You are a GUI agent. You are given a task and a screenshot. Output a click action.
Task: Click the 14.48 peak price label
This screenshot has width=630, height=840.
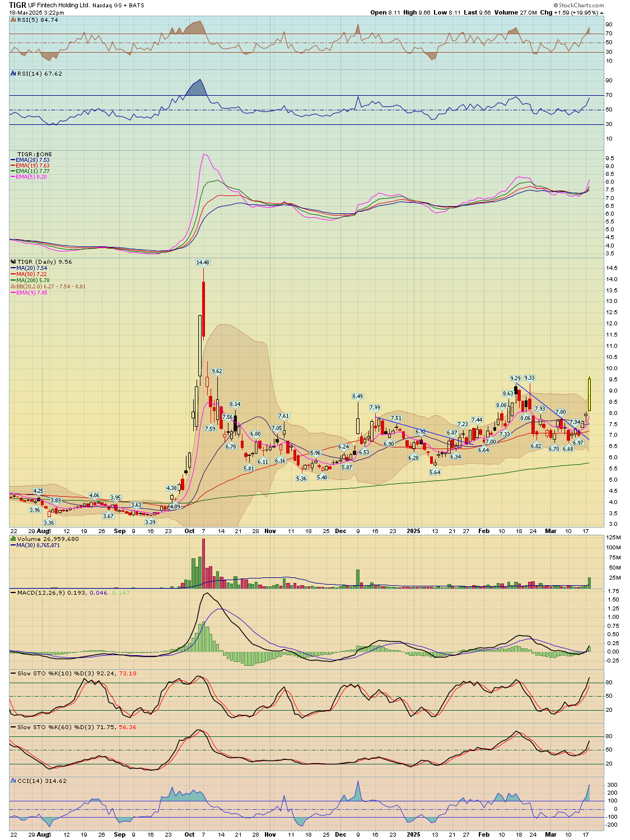tap(203, 263)
